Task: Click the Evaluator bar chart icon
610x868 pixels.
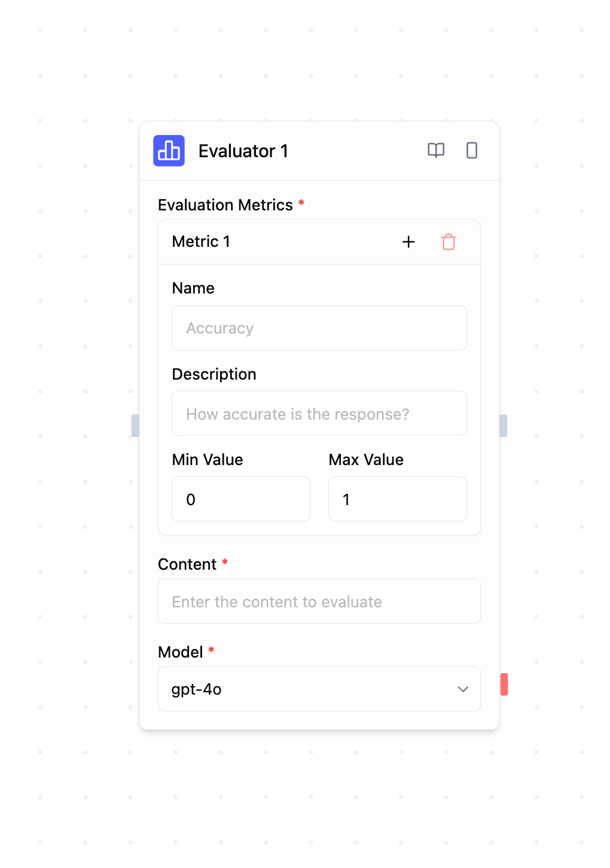Action: coord(169,151)
